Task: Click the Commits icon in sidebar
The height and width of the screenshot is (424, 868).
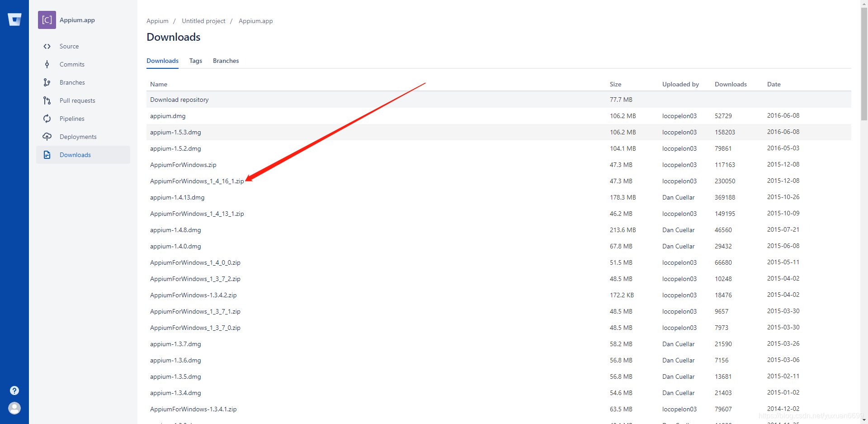Action: pos(47,64)
